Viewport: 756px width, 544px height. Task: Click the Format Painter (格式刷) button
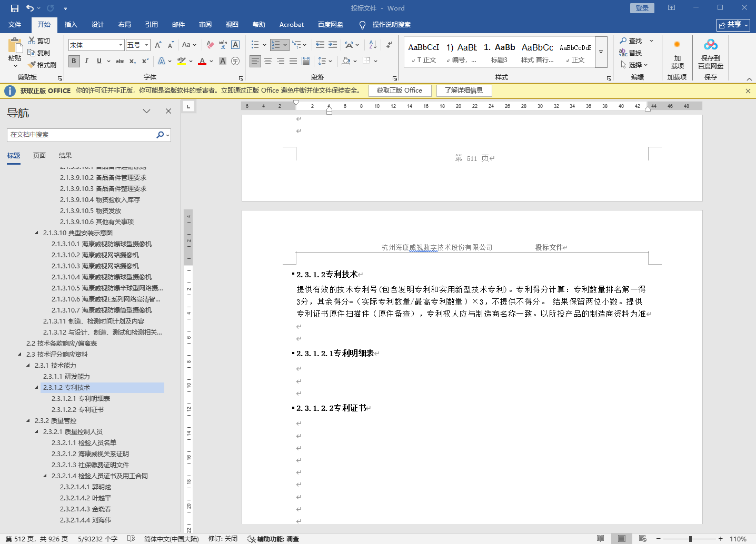click(x=42, y=65)
